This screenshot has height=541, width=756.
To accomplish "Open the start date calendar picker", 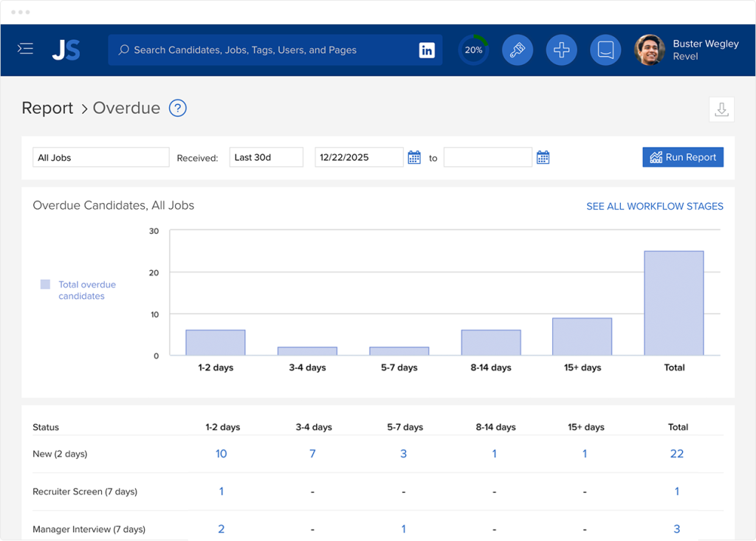I will point(413,156).
